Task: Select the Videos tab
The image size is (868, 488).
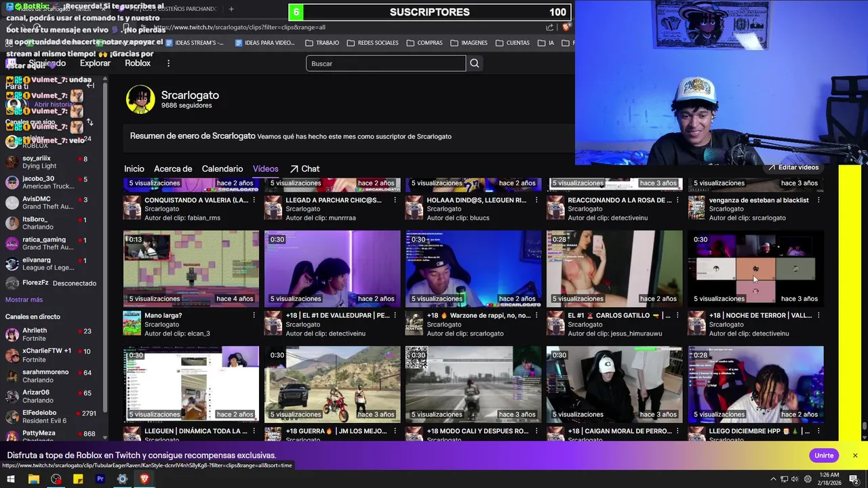Action: tap(266, 169)
